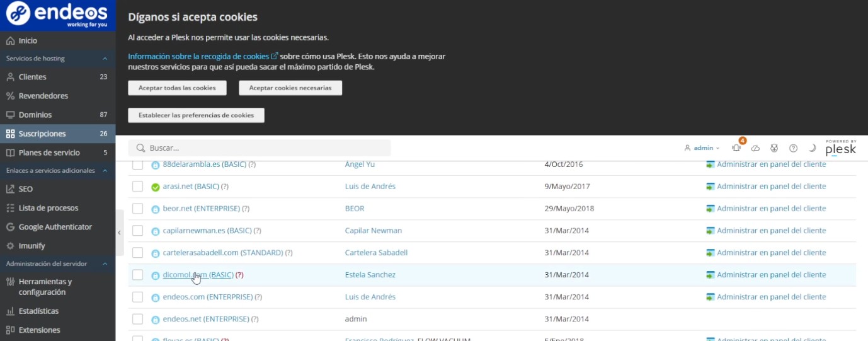Open the help question mark icon
Image resolution: width=868 pixels, height=341 pixels.
click(x=793, y=148)
